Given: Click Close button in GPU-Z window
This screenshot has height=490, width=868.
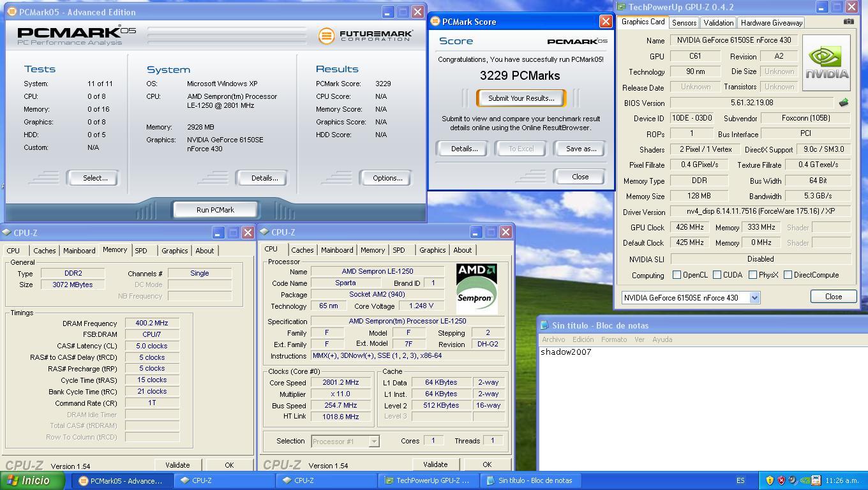Looking at the screenshot, I should pyautogui.click(x=834, y=297).
